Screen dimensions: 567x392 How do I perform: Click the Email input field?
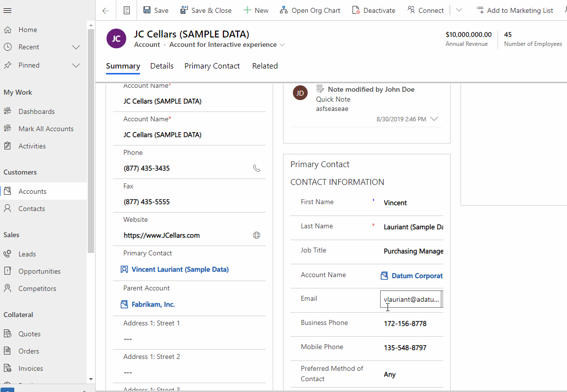pyautogui.click(x=410, y=299)
